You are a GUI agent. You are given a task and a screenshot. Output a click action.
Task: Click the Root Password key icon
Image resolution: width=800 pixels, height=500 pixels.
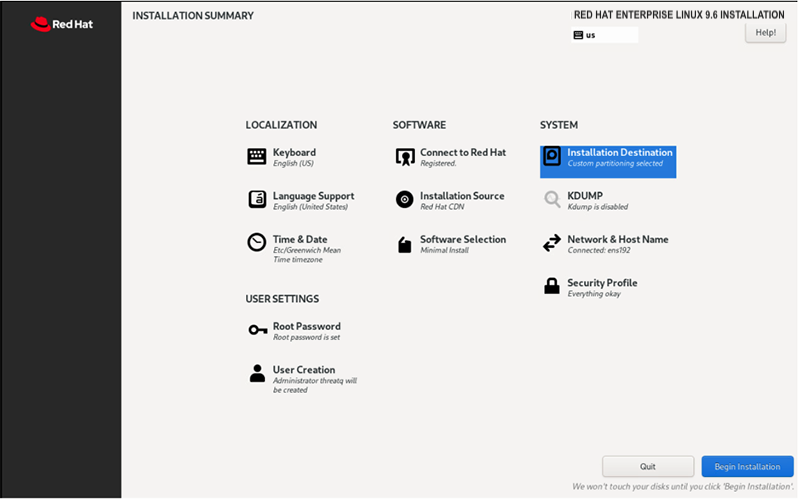[257, 330]
